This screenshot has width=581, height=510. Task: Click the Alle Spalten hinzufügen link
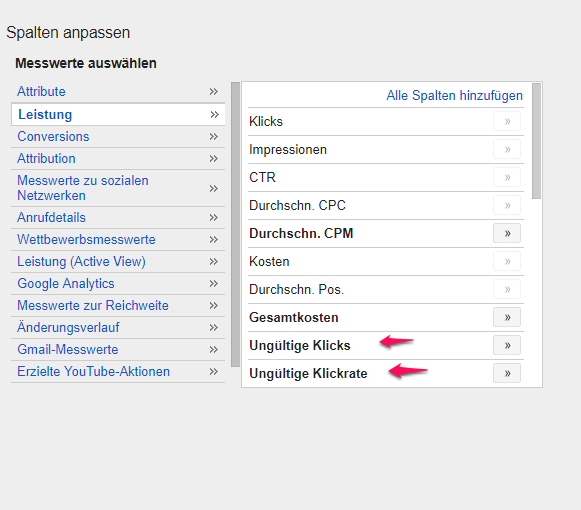click(x=454, y=95)
